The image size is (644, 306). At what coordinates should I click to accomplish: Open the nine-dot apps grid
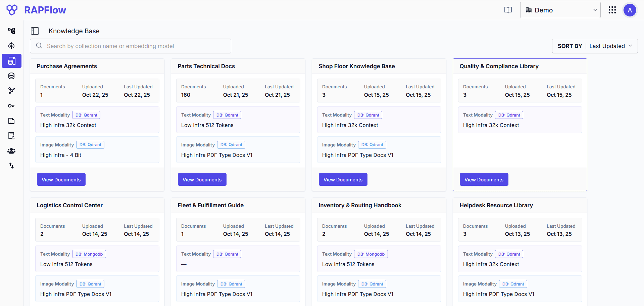612,10
